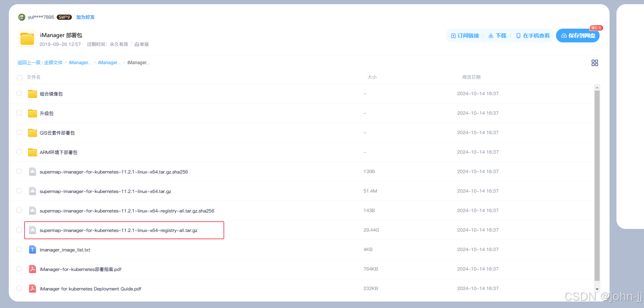Click 保存到网盘 button
The width and height of the screenshot is (644, 308).
tap(578, 36)
